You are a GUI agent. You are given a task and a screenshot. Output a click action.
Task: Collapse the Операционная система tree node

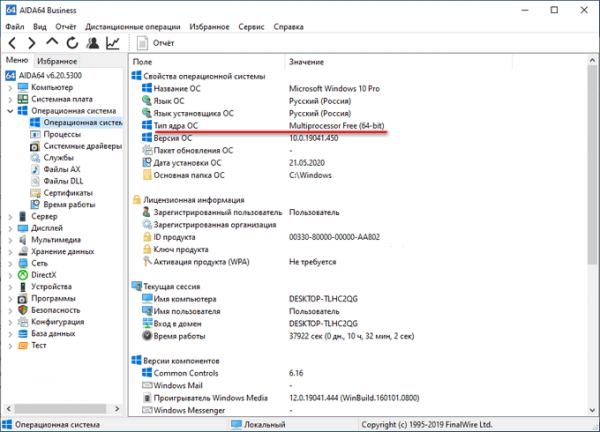coord(10,111)
